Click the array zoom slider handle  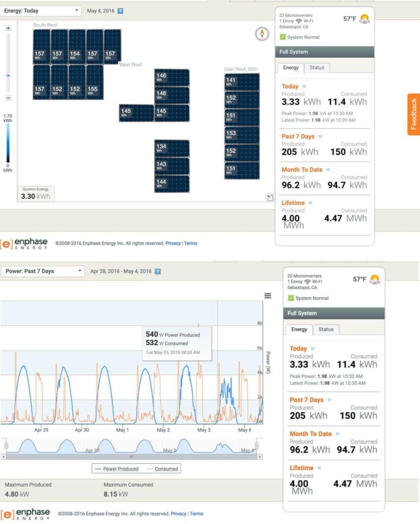point(8,76)
